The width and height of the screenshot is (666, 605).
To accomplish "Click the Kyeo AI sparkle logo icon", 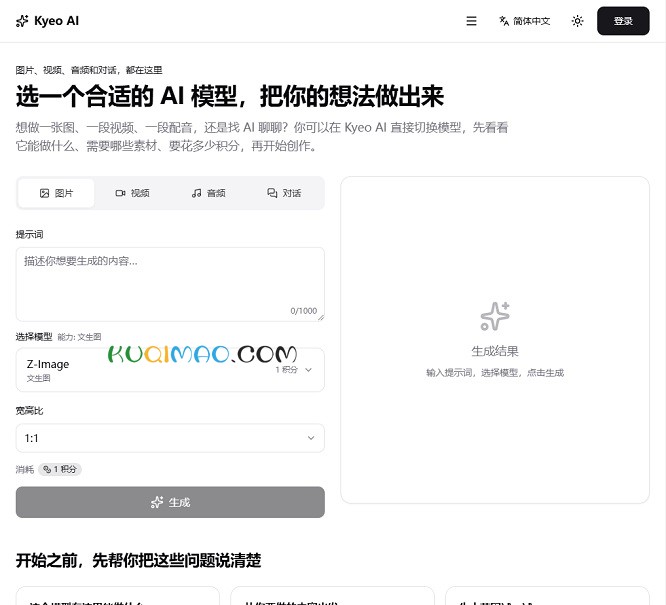I will [22, 21].
